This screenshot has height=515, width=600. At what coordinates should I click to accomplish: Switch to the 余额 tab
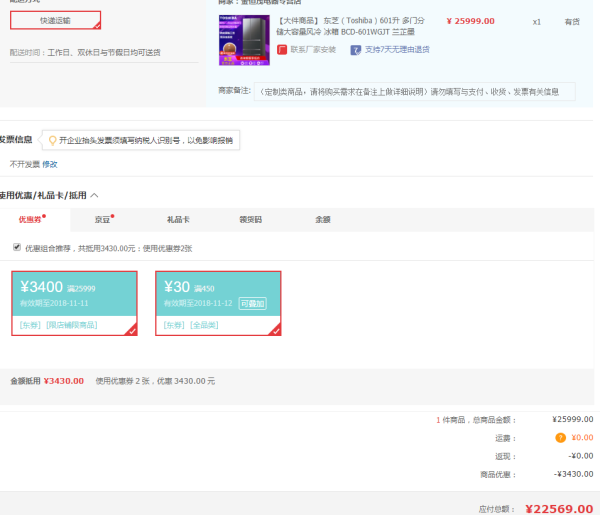click(x=323, y=220)
